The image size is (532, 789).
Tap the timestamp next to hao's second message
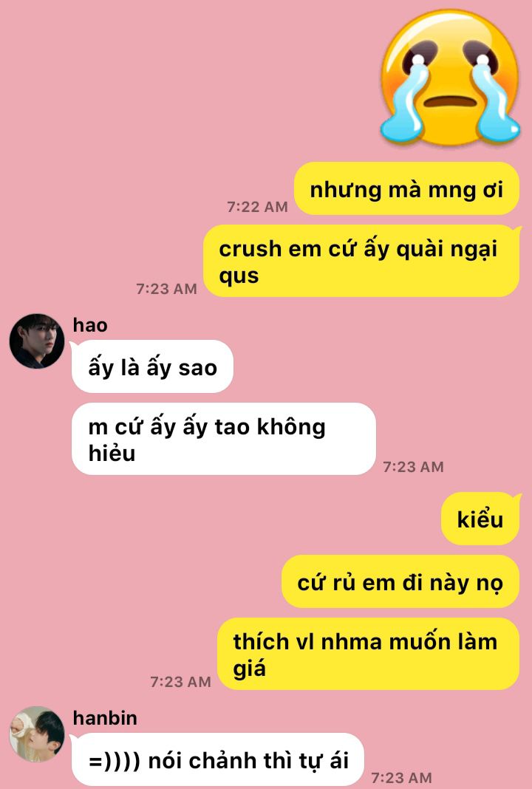413,466
